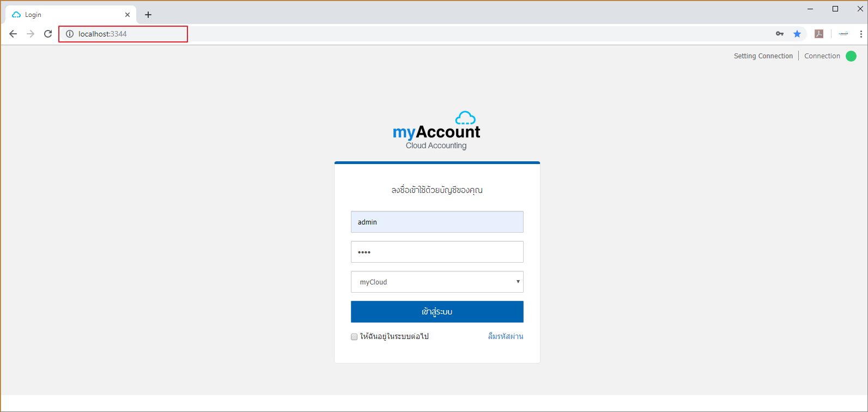Click the blue เข้าสู่ระบบ login button
The width and height of the screenshot is (868, 412).
tap(437, 312)
